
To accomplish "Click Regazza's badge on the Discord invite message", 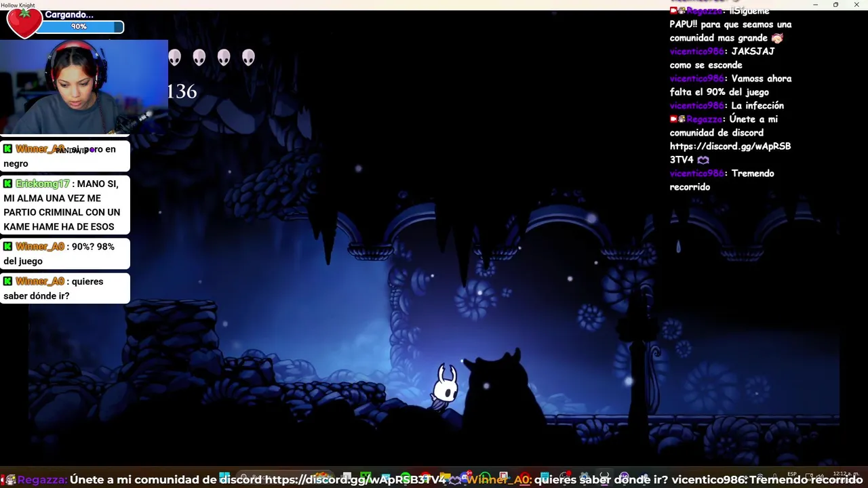I will tap(677, 119).
